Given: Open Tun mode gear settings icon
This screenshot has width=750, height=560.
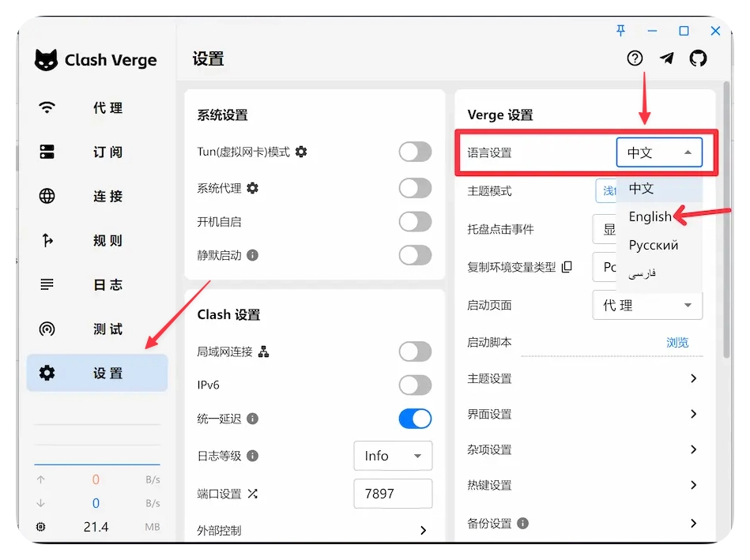Looking at the screenshot, I should tap(301, 152).
